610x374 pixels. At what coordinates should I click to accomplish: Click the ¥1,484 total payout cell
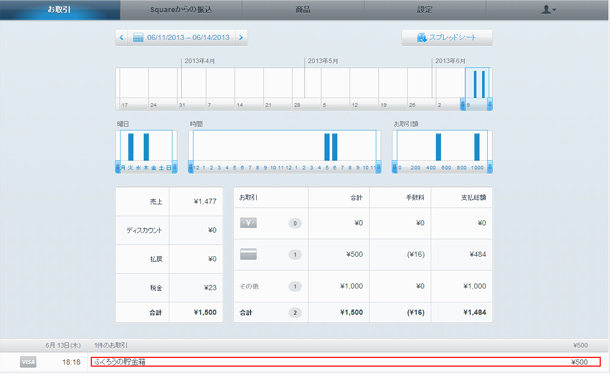[475, 312]
